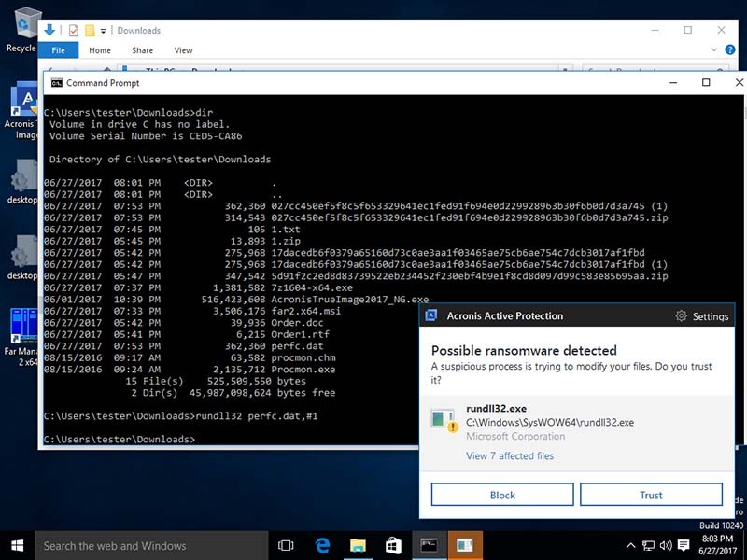Switch to the Home ribbon tab
The height and width of the screenshot is (560, 747).
(x=100, y=50)
